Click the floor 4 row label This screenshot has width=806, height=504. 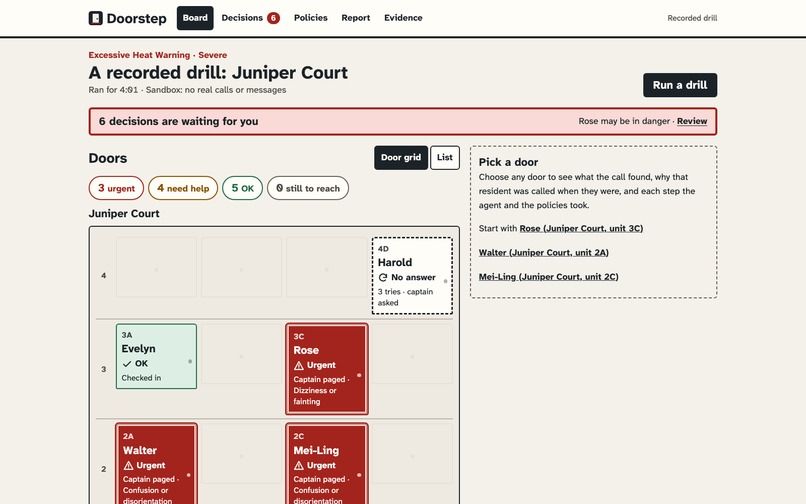104,276
